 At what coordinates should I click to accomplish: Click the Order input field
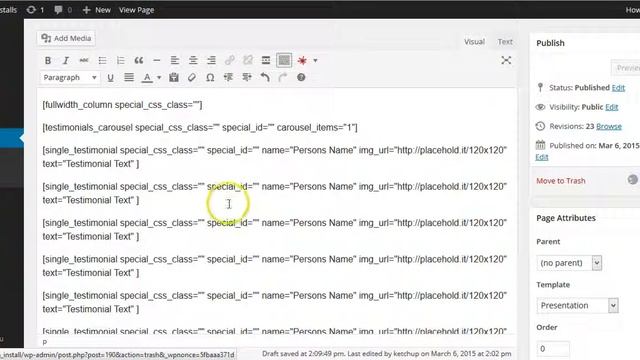[x=553, y=349]
